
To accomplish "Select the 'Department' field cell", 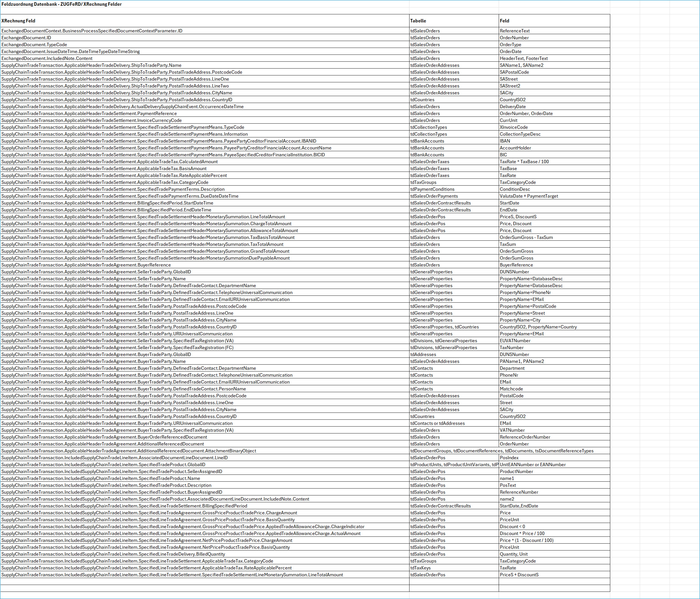I will tap(554, 368).
